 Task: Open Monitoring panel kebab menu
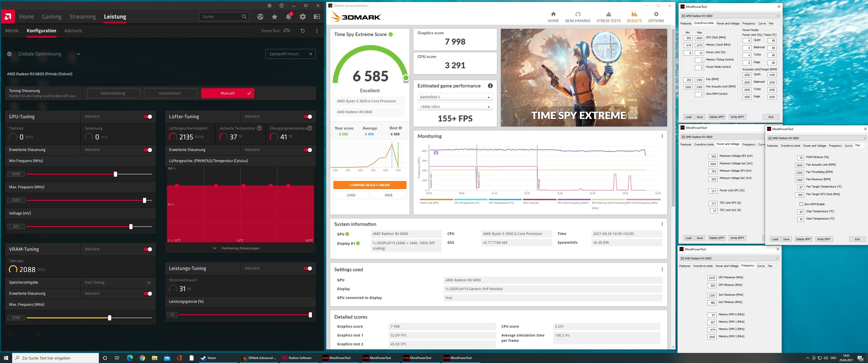(x=662, y=136)
